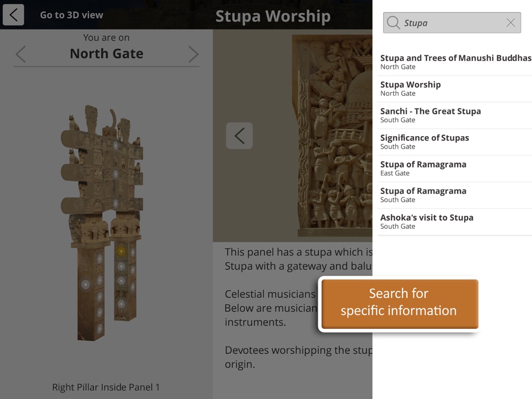The width and height of the screenshot is (532, 399).
Task: Click the Right Pillar Inside Panel 1 caption
Action: [106, 387]
